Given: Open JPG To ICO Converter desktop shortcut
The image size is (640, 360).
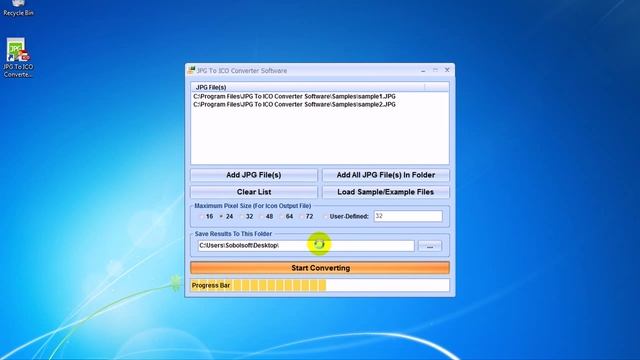Looking at the screenshot, I should 18,58.
